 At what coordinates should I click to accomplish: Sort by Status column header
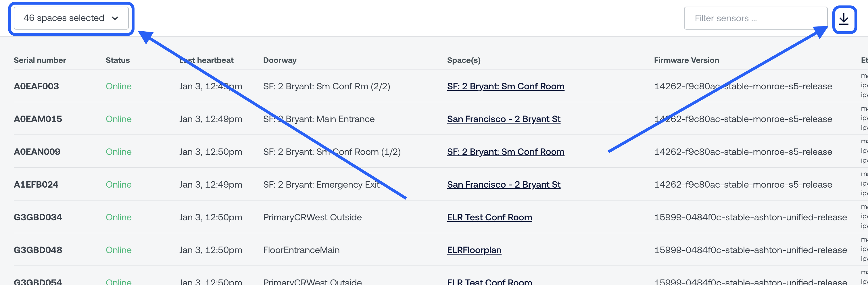pos(118,60)
